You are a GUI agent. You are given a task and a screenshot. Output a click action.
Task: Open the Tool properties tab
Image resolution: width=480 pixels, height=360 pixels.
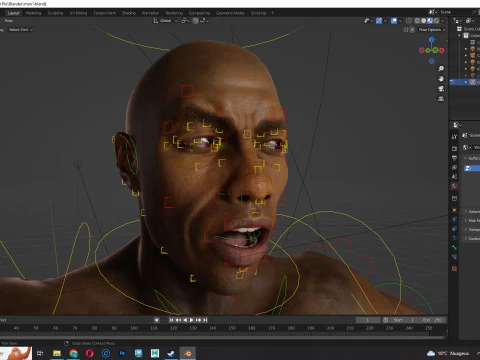point(454,137)
